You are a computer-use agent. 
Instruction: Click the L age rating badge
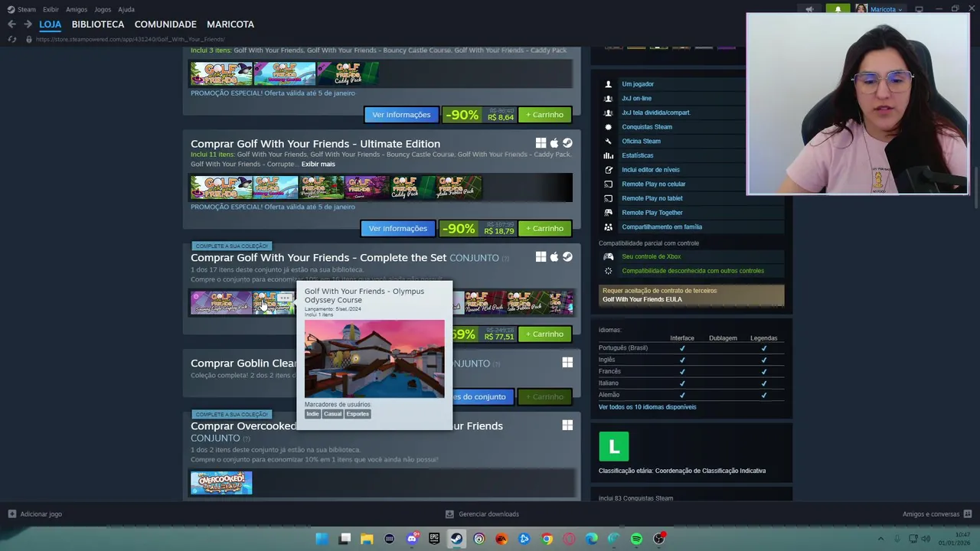click(x=614, y=447)
